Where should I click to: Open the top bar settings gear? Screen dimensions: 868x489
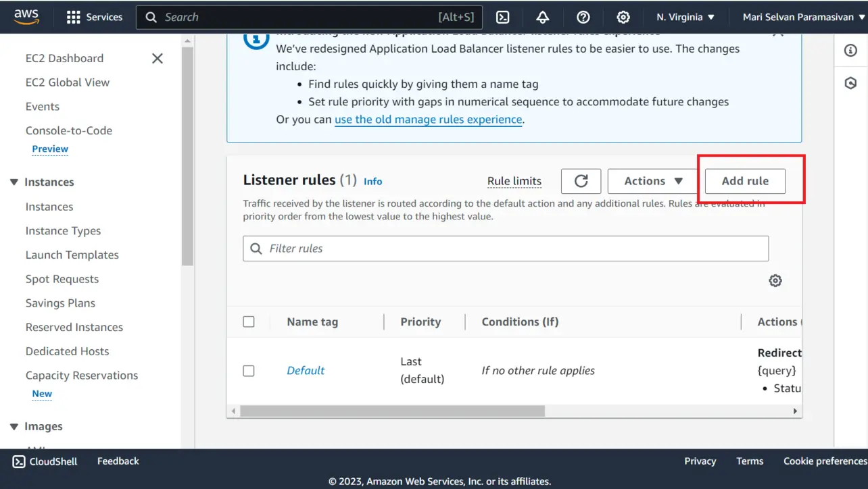(x=623, y=17)
